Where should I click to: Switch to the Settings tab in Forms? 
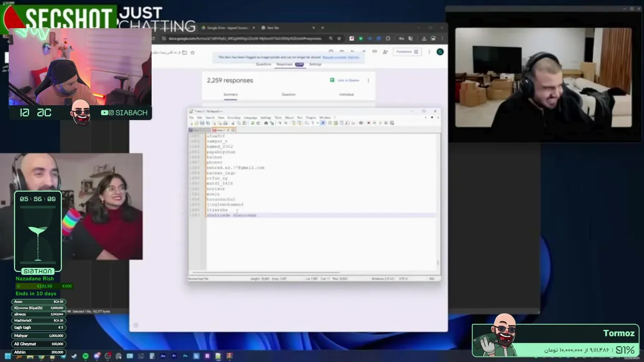click(315, 64)
